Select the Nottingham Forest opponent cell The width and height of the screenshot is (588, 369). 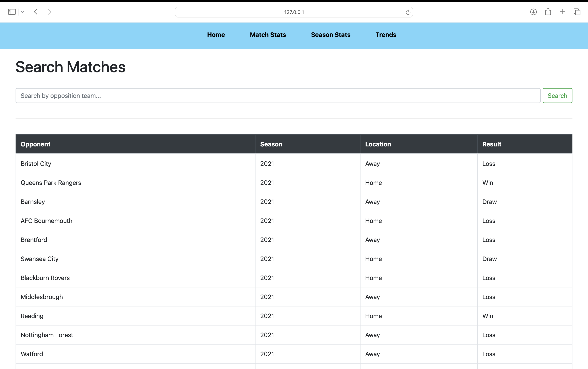coord(47,335)
